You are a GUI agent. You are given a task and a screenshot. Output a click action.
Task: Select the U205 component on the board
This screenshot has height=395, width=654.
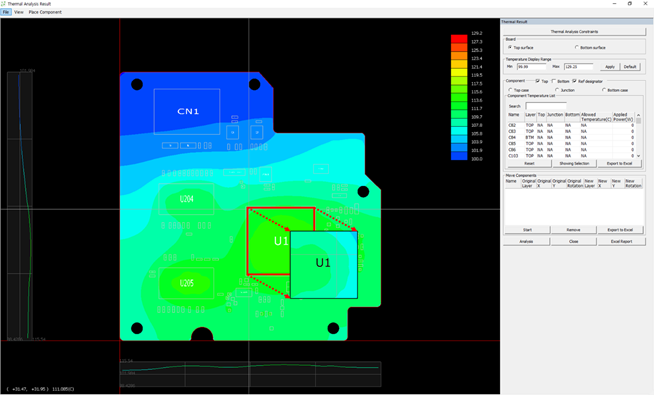186,283
